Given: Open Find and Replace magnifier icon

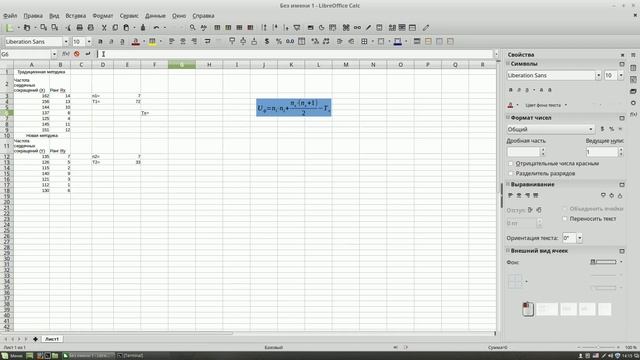Looking at the screenshot, I should coord(192,28).
